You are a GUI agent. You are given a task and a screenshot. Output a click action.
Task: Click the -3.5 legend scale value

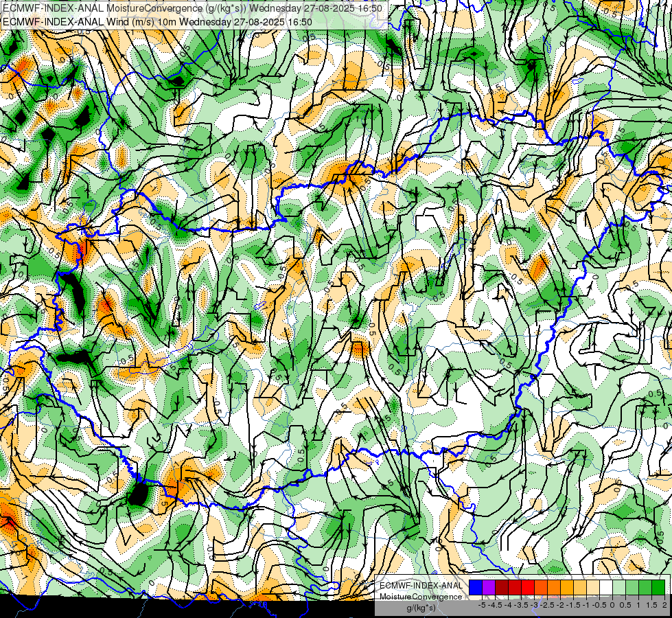[522, 605]
